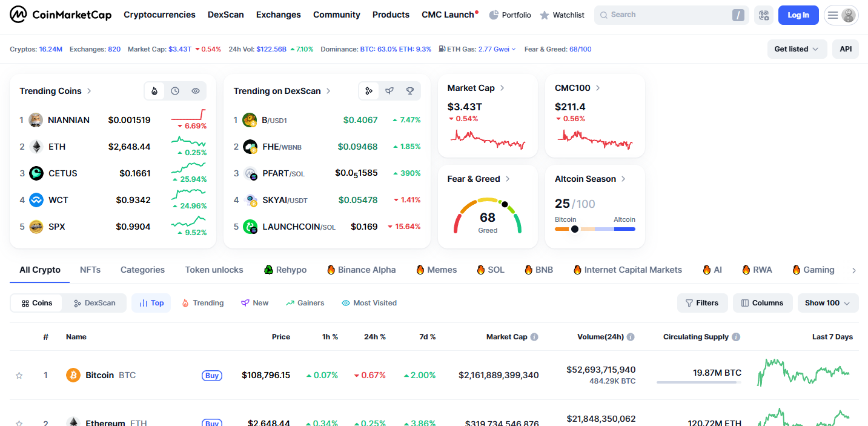Open the Products menu
Screen dimensions: 868x426
click(x=391, y=15)
